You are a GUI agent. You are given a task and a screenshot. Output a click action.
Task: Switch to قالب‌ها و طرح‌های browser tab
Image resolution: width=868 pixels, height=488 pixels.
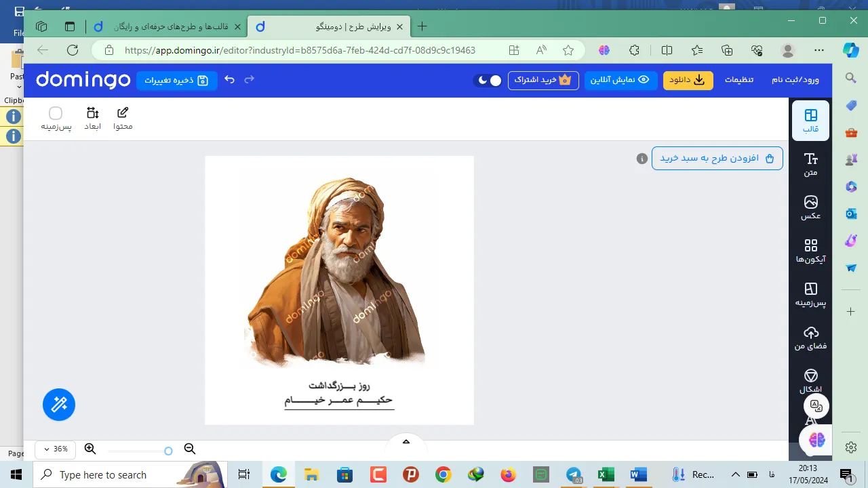(x=168, y=27)
